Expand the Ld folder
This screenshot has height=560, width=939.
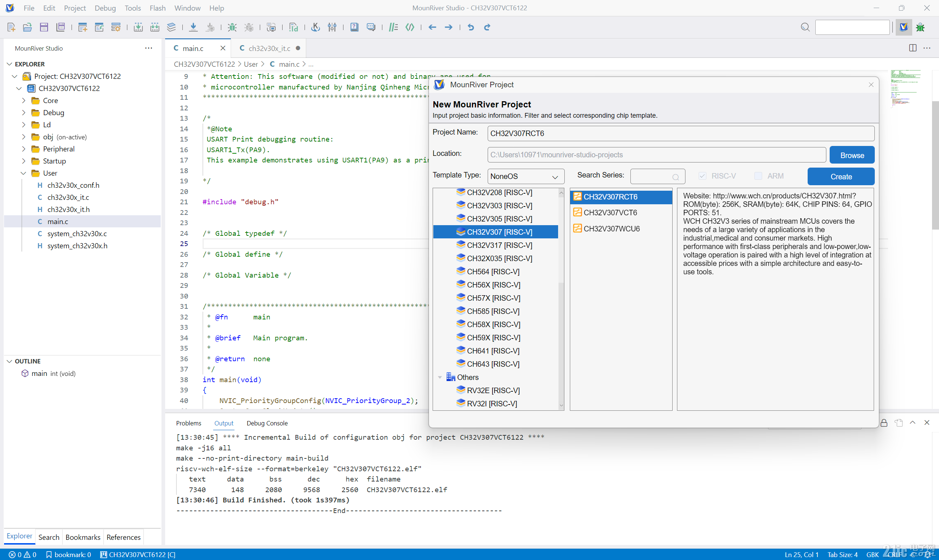click(23, 125)
